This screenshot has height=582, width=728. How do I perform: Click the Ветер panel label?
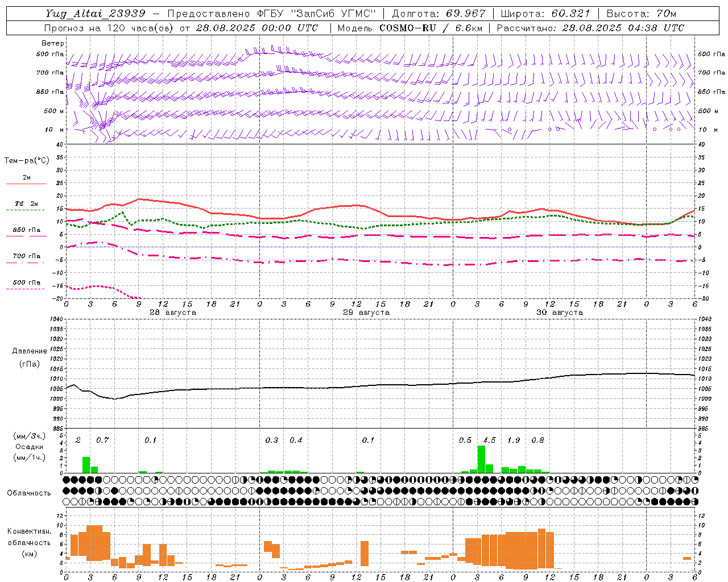pyautogui.click(x=53, y=43)
